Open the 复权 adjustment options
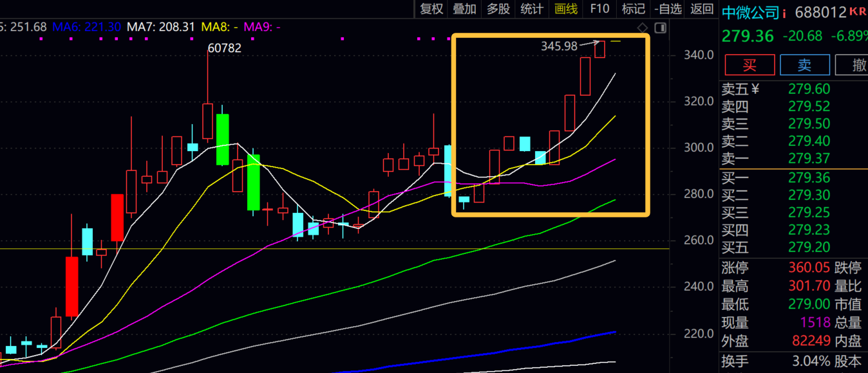This screenshot has width=868, height=373. pos(431,8)
